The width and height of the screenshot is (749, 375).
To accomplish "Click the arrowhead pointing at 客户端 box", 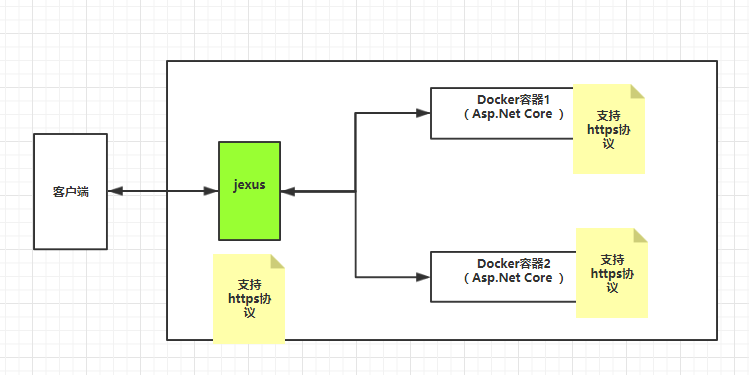I will pyautogui.click(x=116, y=191).
